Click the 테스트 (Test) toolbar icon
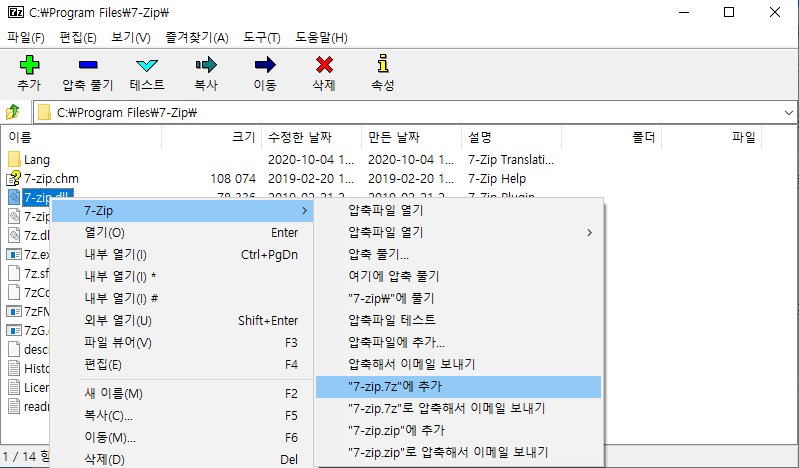Screen dimensions: 799x468 point(147,65)
